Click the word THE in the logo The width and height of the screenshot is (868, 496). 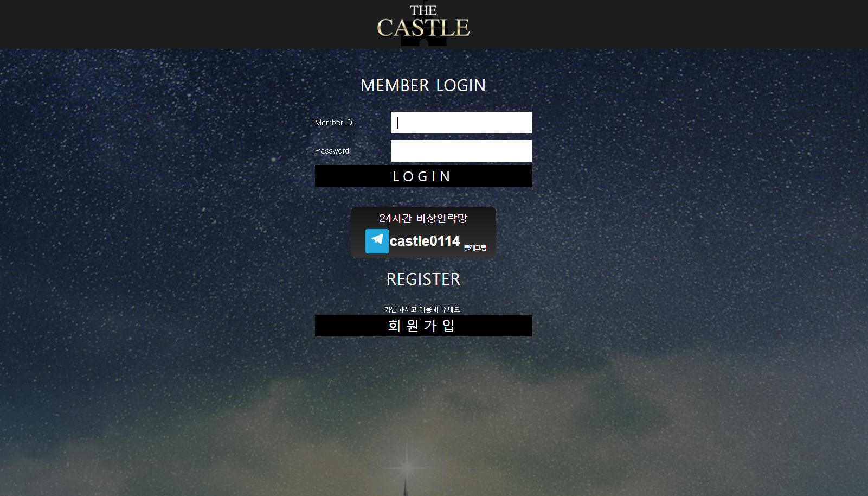pyautogui.click(x=423, y=10)
